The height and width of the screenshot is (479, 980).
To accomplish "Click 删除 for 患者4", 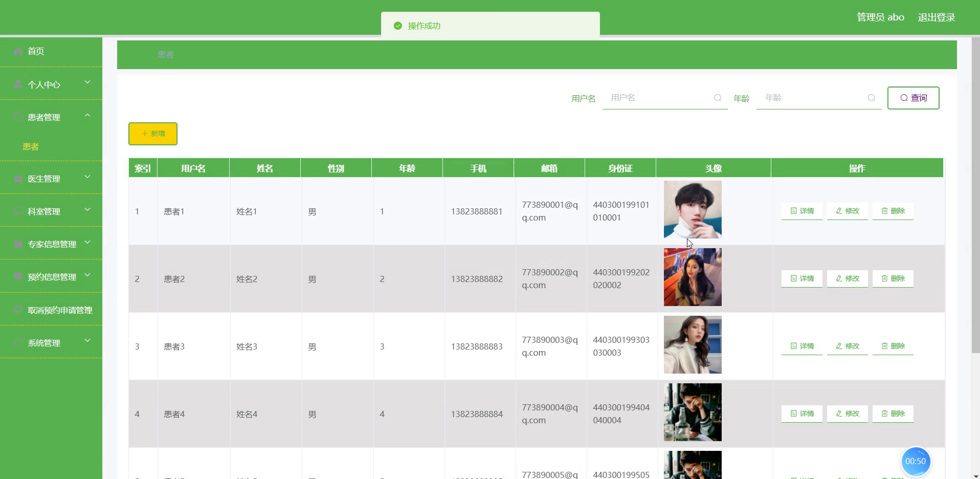I will (893, 413).
